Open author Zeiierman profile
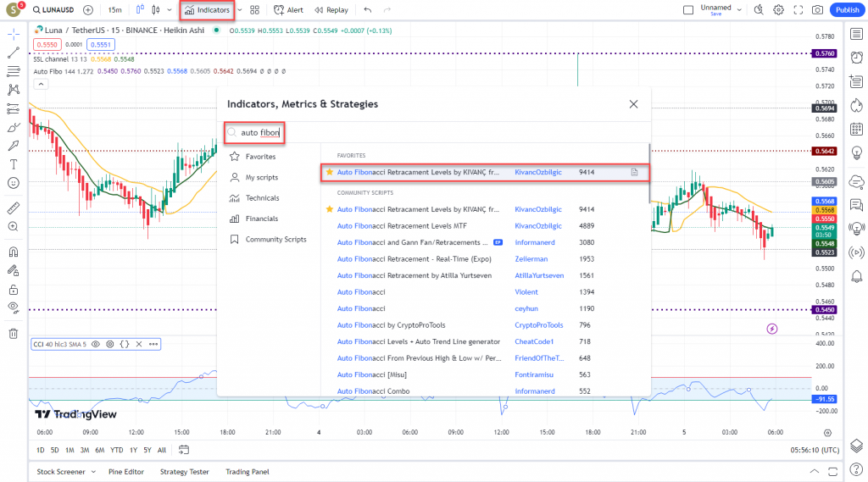The height and width of the screenshot is (482, 868). click(x=531, y=259)
